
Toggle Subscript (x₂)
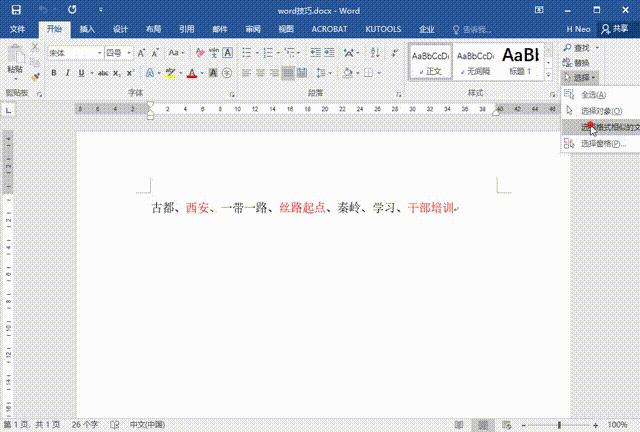point(117,73)
